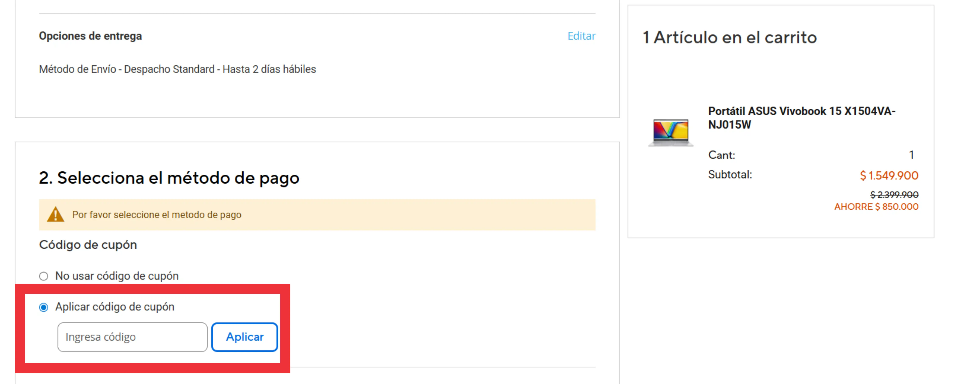The image size is (980, 384).
Task: Click the 'Código de cupón' section label
Action: point(88,245)
